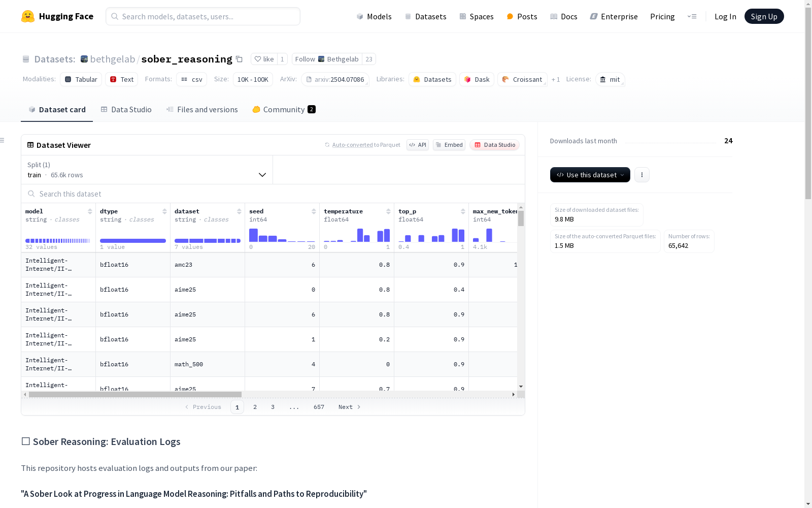Go to page 3 of the dataset

pyautogui.click(x=273, y=407)
